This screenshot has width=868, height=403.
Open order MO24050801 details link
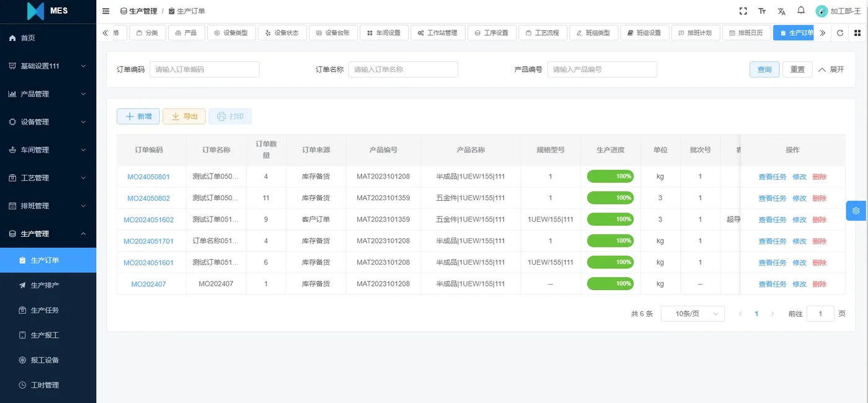(148, 176)
